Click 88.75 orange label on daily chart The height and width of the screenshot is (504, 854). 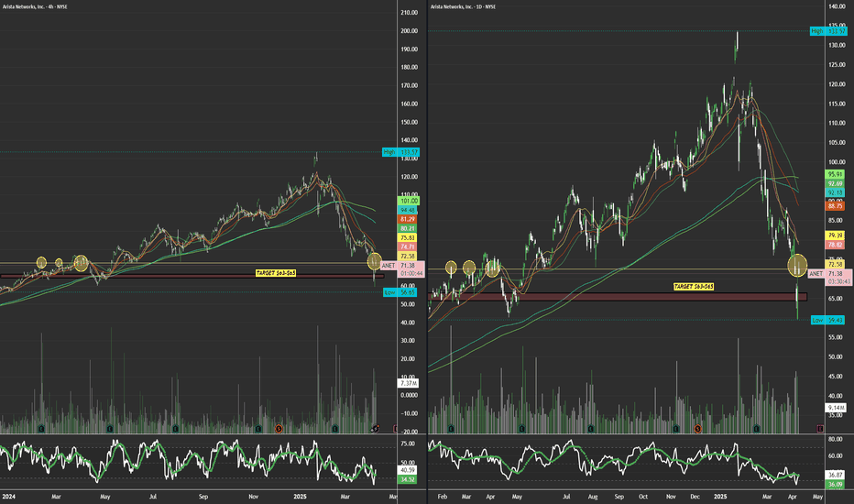pyautogui.click(x=836, y=206)
